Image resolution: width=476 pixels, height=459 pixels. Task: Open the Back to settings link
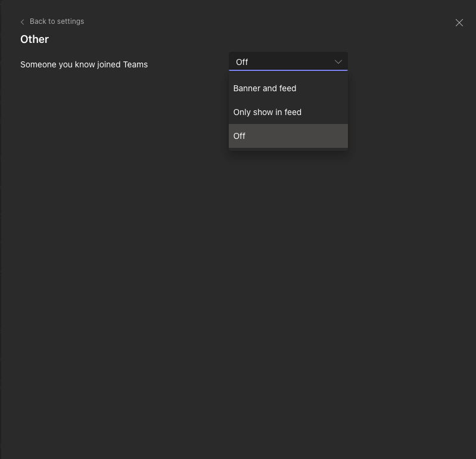click(57, 21)
